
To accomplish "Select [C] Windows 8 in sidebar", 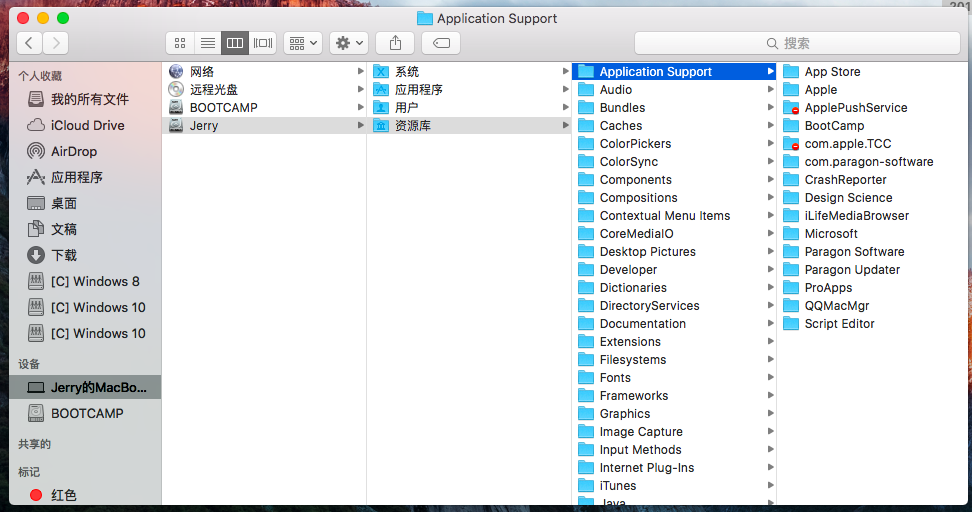I will (x=94, y=281).
